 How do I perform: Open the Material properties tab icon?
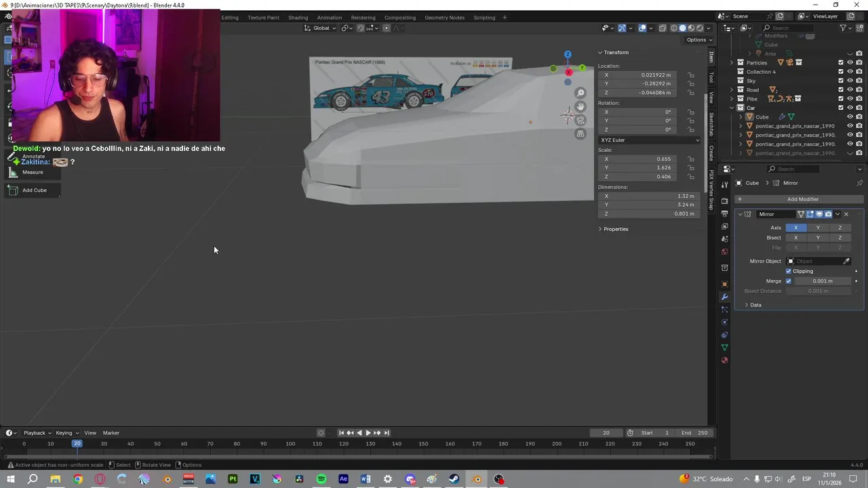click(x=725, y=361)
